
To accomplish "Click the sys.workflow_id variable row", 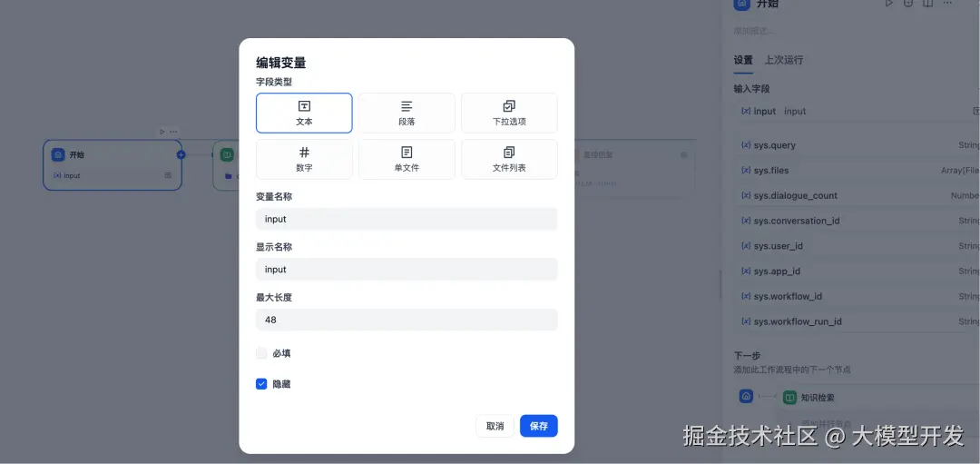I will click(857, 296).
